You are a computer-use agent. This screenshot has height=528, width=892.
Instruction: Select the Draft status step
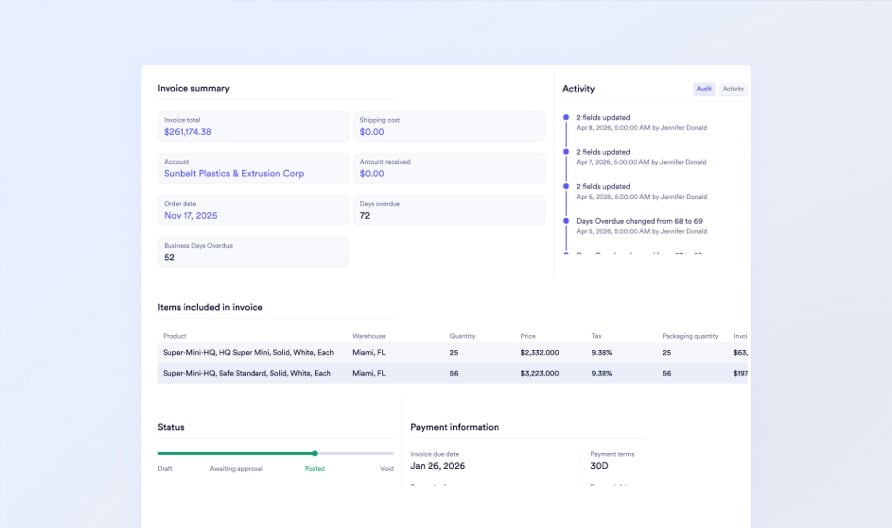165,469
